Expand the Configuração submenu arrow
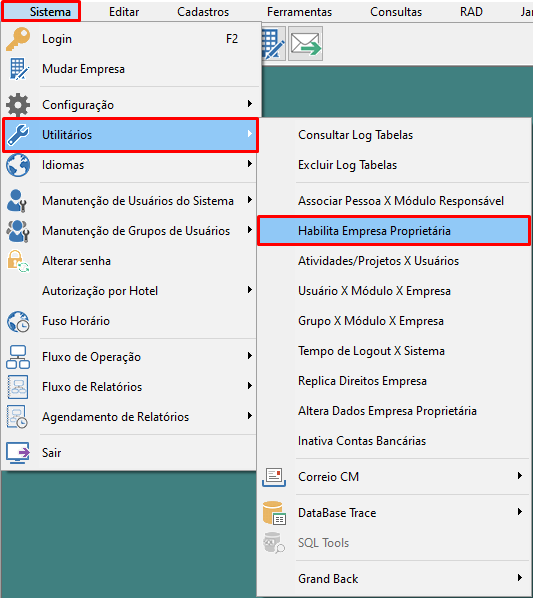The image size is (533, 598). point(250,104)
